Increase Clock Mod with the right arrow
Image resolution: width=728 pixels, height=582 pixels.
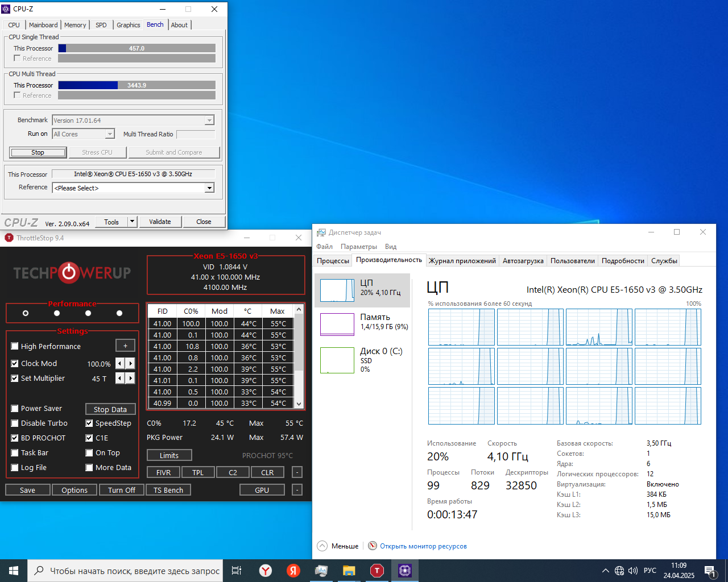click(x=131, y=363)
